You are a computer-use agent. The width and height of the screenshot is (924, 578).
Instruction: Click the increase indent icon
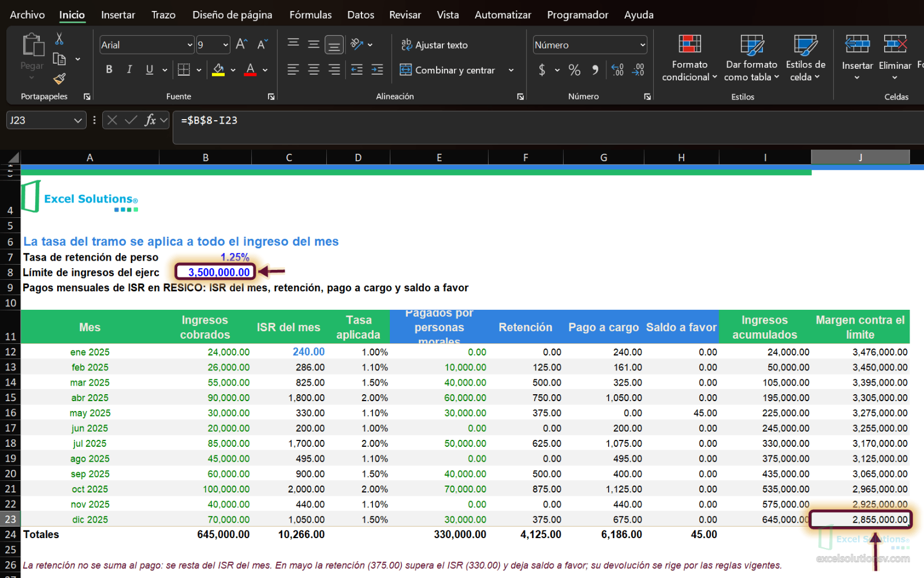click(x=377, y=70)
